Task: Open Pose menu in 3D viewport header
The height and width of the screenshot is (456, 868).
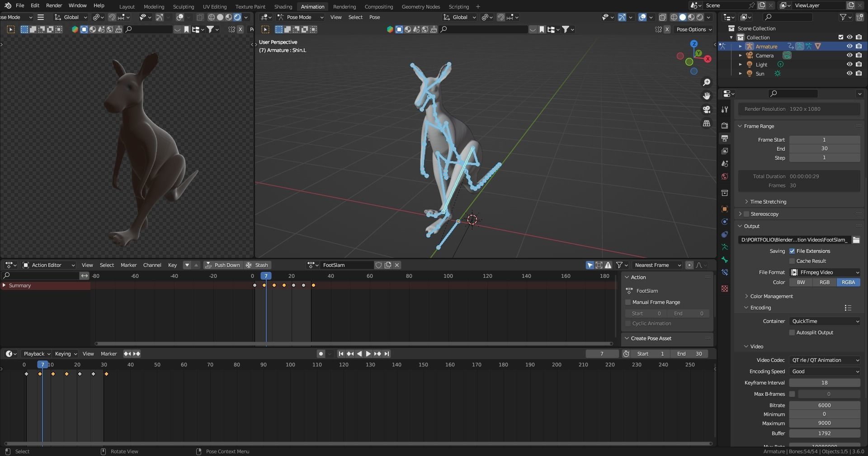Action: click(x=374, y=17)
